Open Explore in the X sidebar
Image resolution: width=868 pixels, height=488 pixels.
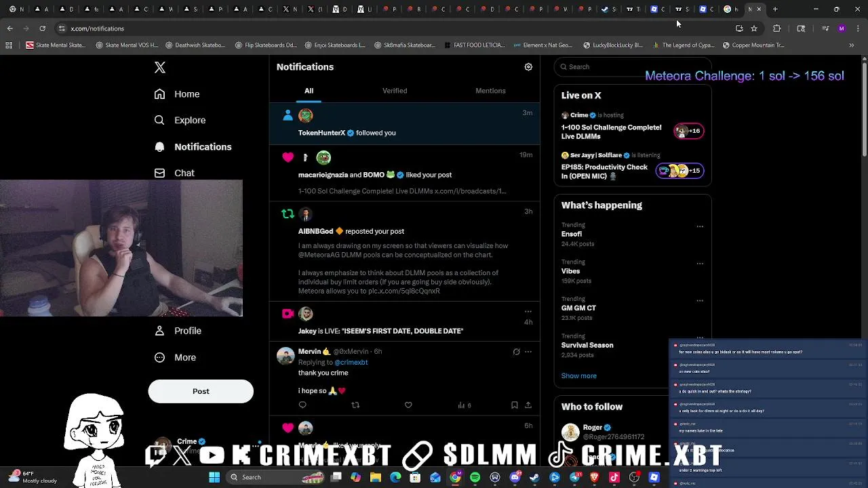pyautogui.click(x=180, y=120)
